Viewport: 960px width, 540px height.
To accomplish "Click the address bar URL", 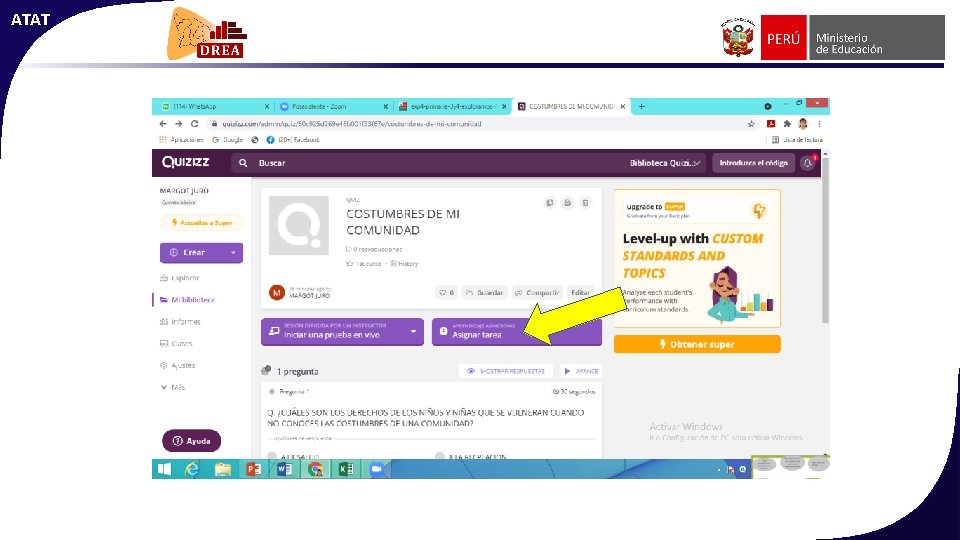I will tap(351, 124).
